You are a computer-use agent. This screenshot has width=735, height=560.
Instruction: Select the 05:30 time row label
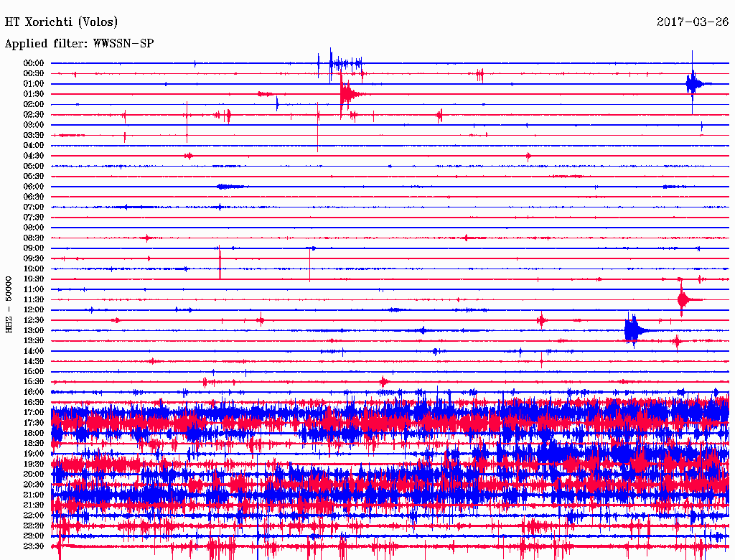pyautogui.click(x=34, y=176)
